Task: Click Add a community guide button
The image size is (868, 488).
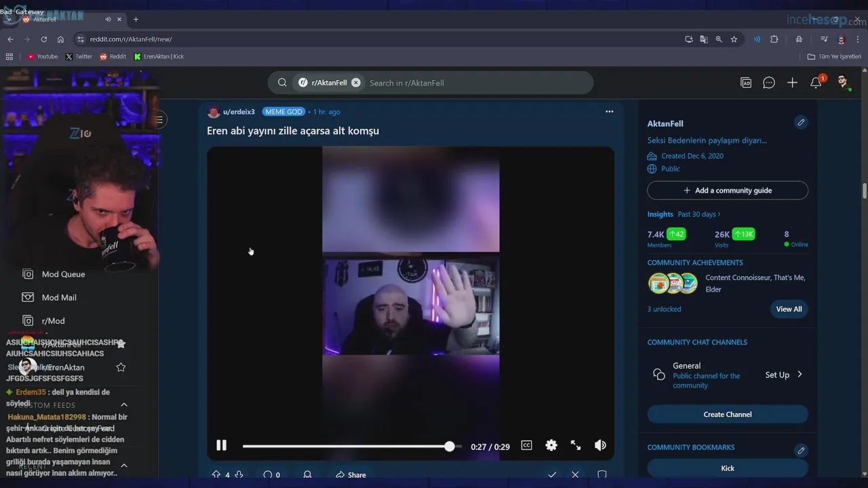Action: click(728, 190)
